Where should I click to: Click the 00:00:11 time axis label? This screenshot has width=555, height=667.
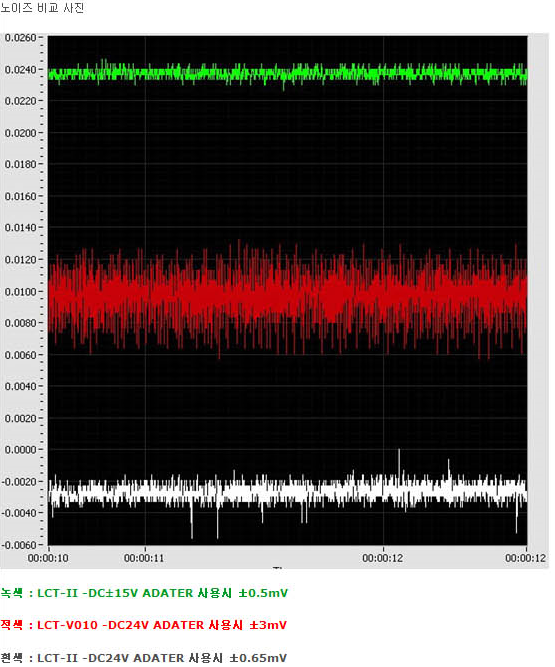[144, 558]
